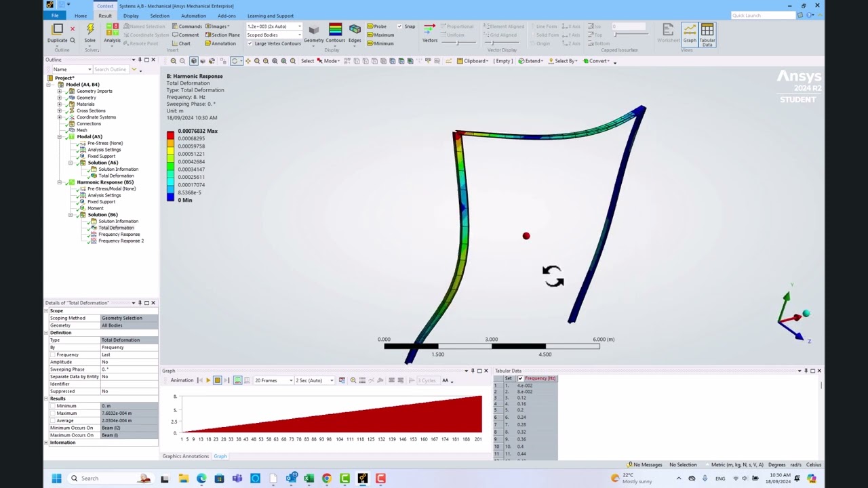Run the Solve lightning icon
868x488 pixels.
(x=90, y=29)
